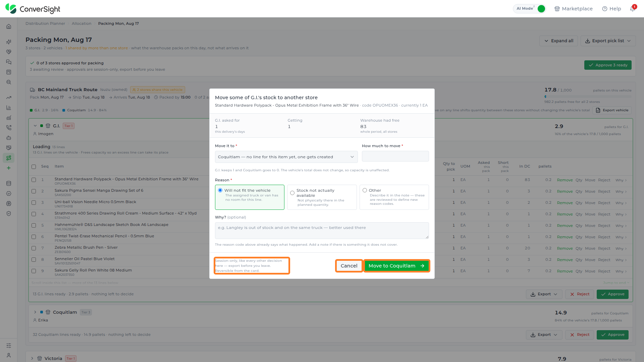Open the Export pick list dropdown
This screenshot has height=362, width=644.
[608, 41]
